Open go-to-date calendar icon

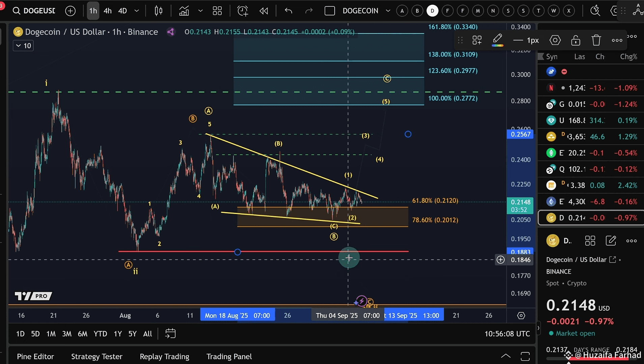[170, 334]
